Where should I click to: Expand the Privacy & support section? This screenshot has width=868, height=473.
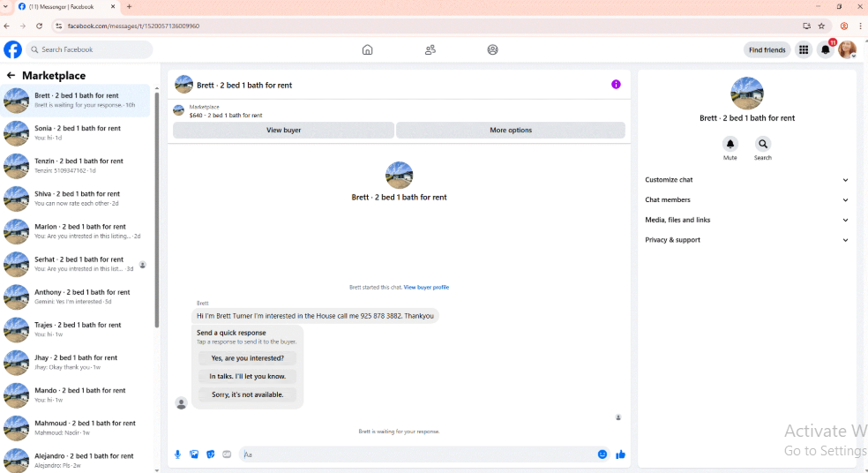(x=746, y=240)
